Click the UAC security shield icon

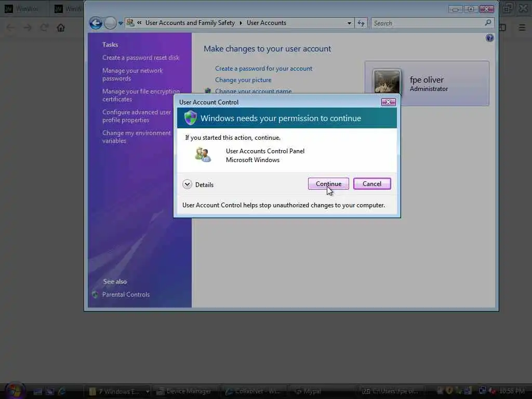(190, 118)
